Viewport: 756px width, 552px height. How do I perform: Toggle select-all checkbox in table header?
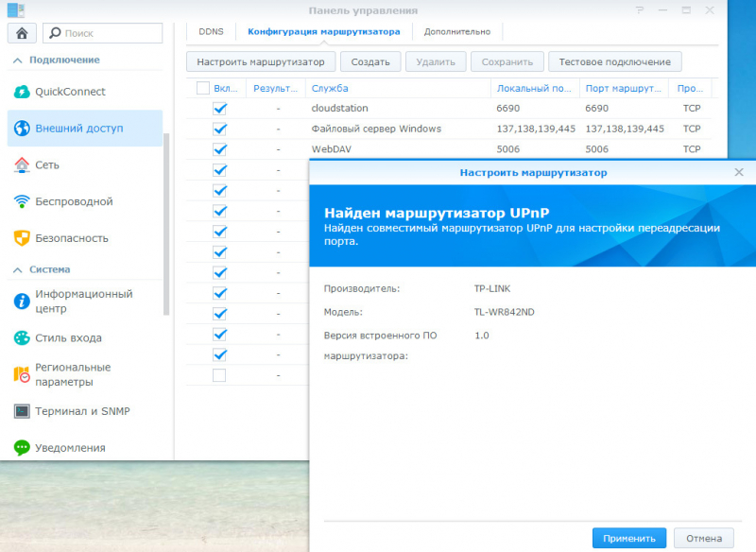click(203, 88)
